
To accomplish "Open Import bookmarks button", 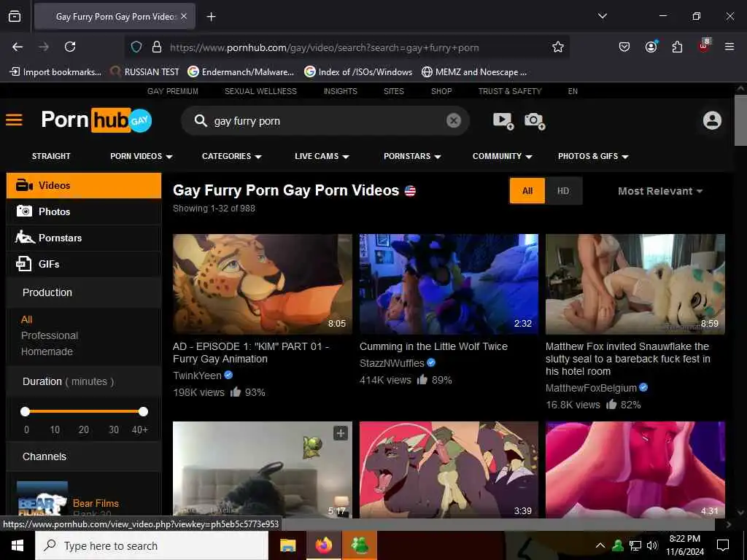I will click(x=55, y=72).
